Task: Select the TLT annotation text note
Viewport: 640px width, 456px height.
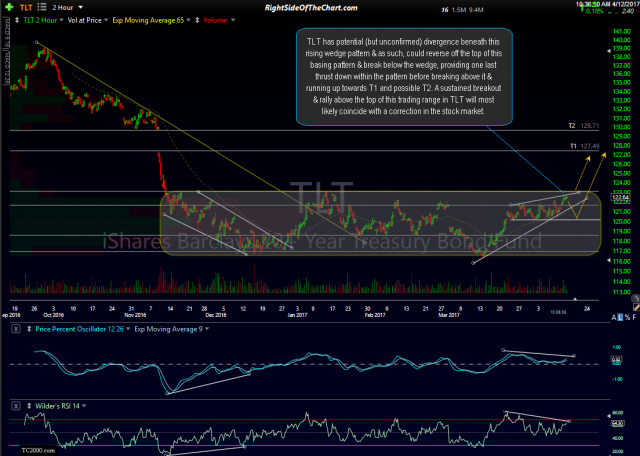Action: (404, 77)
